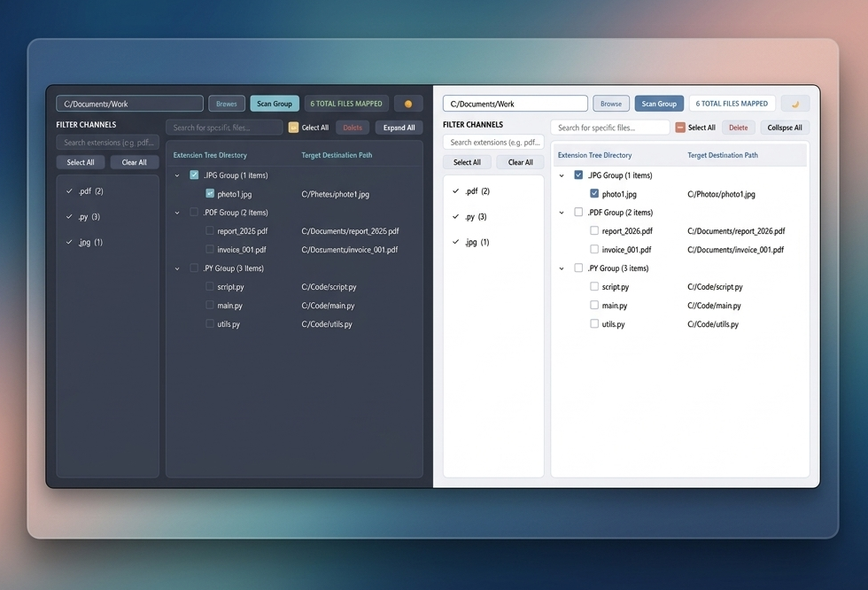Click Collapse All button in light panel
Image resolution: width=868 pixels, height=590 pixels.
pyautogui.click(x=785, y=128)
